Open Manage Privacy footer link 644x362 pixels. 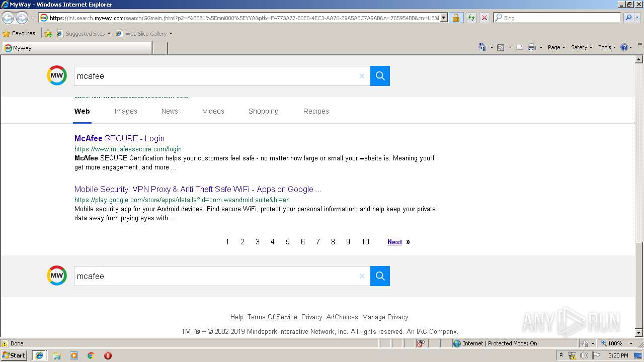pyautogui.click(x=385, y=317)
